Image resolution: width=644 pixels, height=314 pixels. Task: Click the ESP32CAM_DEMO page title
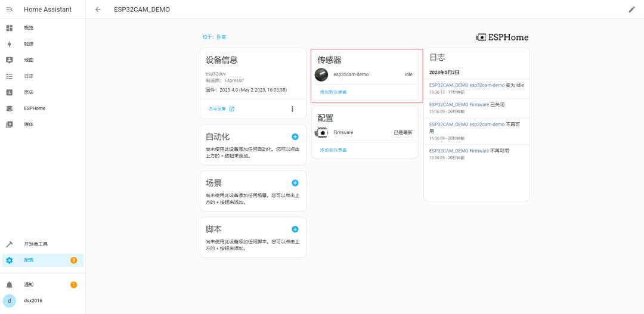point(142,10)
